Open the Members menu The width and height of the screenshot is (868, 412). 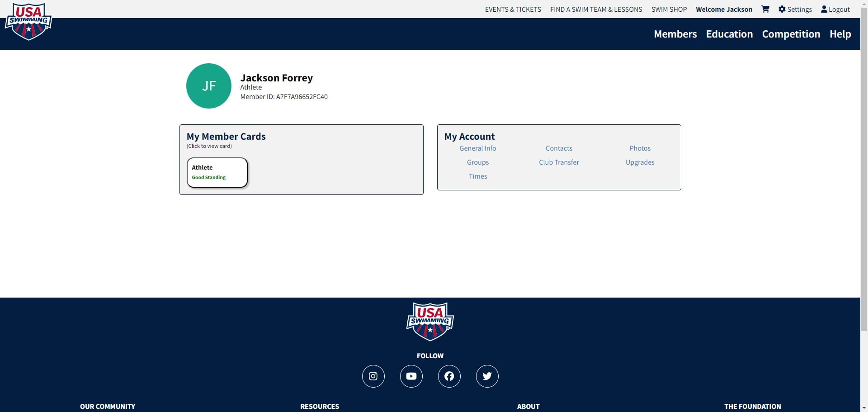click(675, 34)
